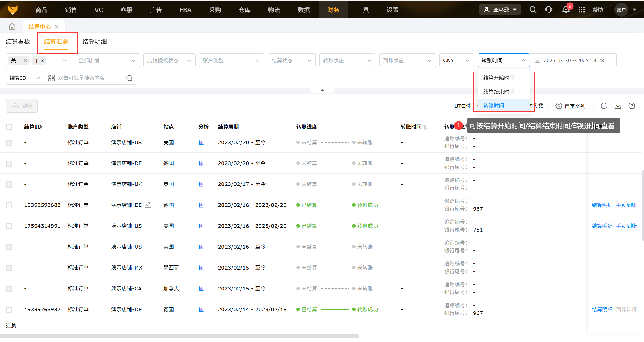Screen dimensions: 644x342
Task: Check the row for settlement 19392593682
Action: [9, 205]
